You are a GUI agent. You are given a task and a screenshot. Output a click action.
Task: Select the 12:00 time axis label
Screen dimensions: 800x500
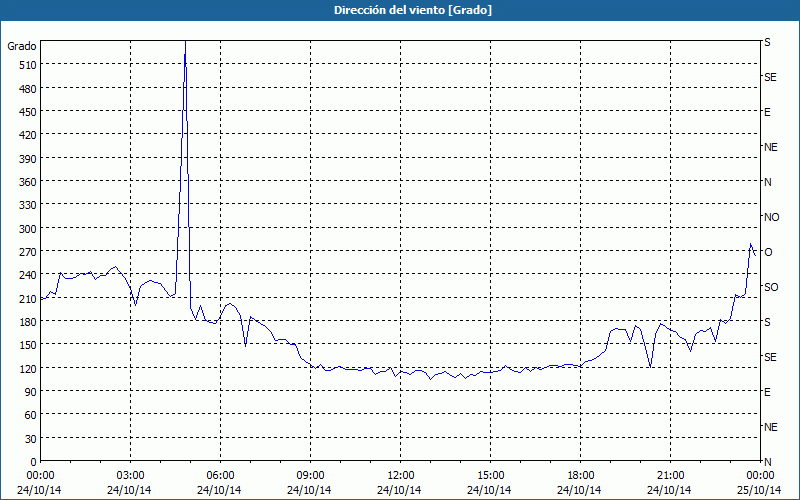(x=401, y=476)
